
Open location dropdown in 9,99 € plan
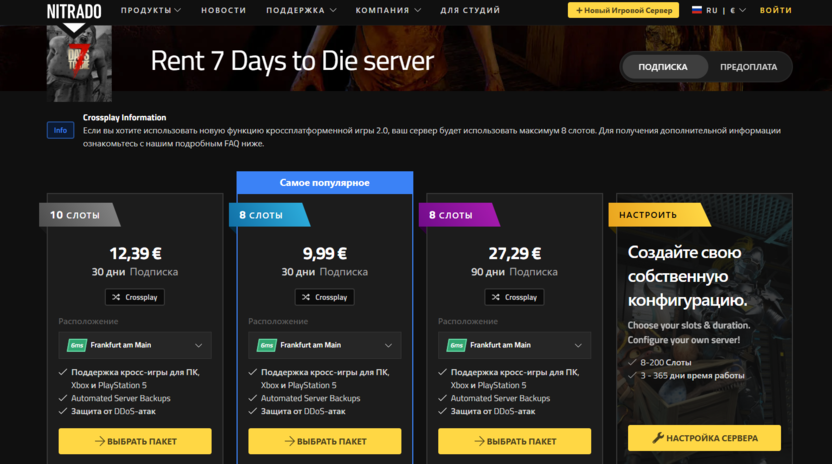(325, 345)
